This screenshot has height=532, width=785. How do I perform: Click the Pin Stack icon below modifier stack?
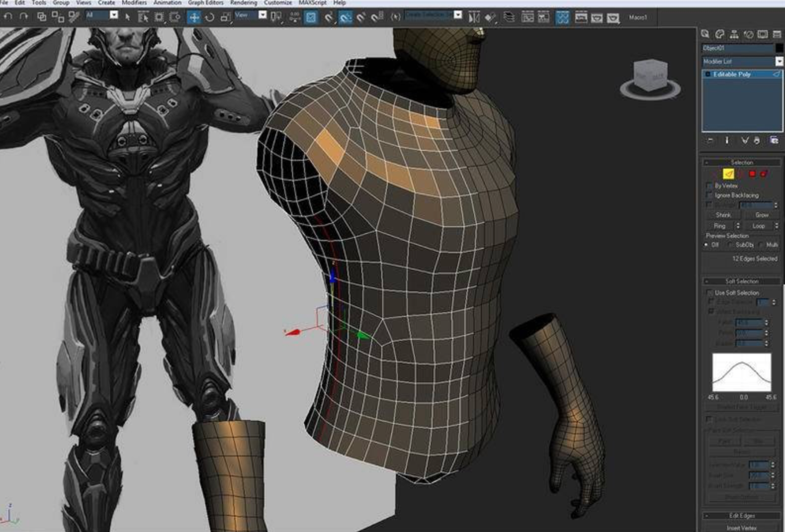(x=710, y=140)
